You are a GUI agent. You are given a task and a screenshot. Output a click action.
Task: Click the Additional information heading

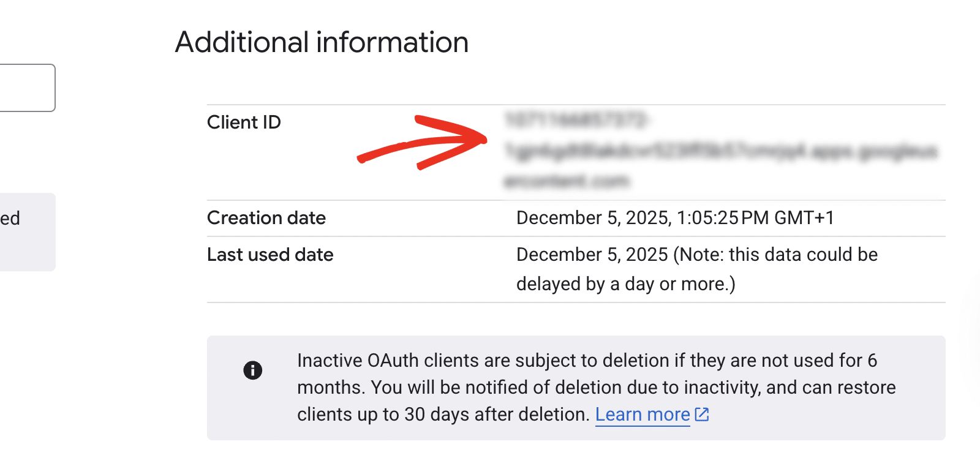[x=322, y=42]
